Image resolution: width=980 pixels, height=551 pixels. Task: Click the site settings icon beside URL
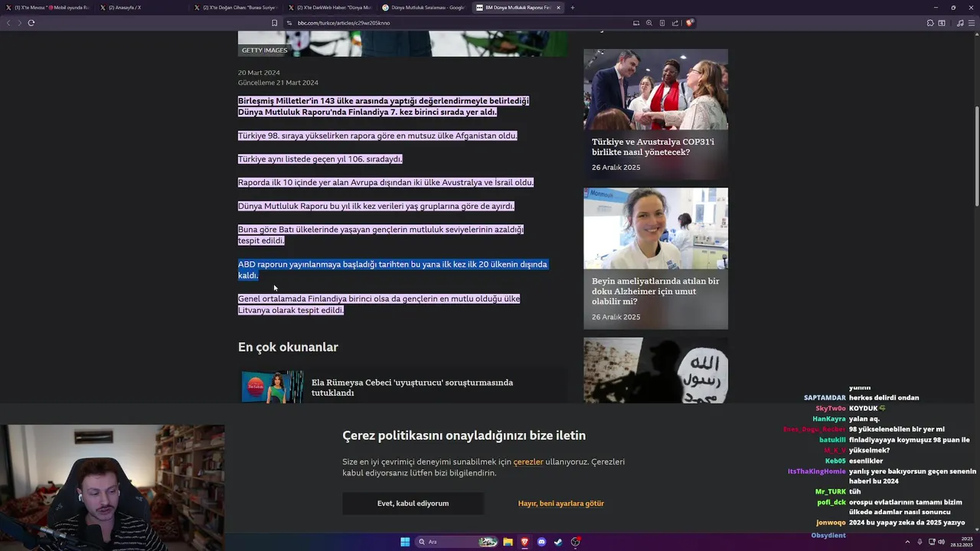(x=289, y=23)
